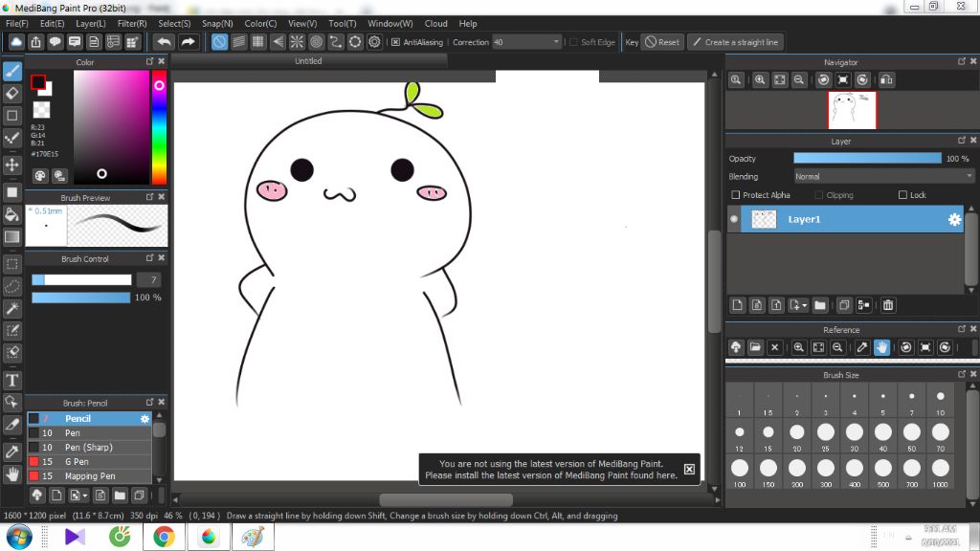980x551 pixels.
Task: Select the Hand tool
Action: click(11, 474)
